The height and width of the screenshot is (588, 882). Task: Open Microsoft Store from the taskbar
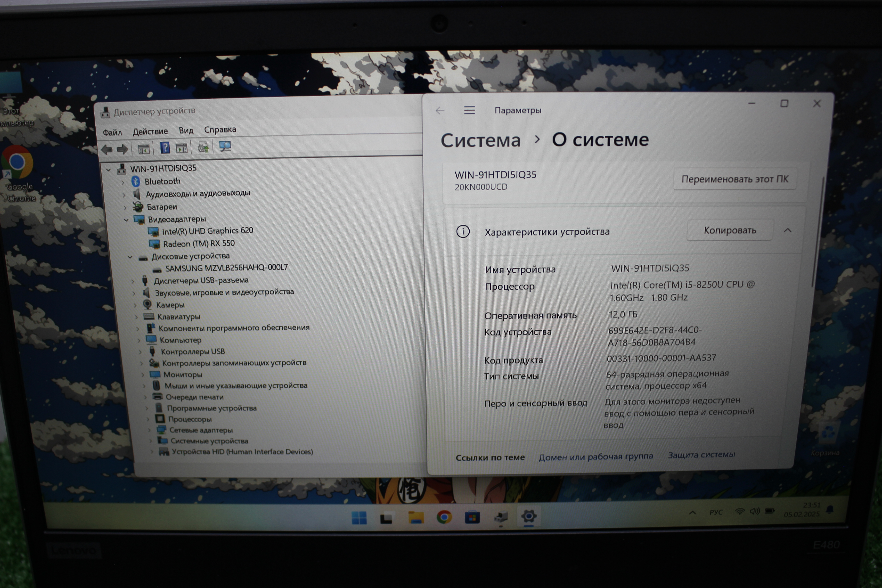(x=472, y=518)
